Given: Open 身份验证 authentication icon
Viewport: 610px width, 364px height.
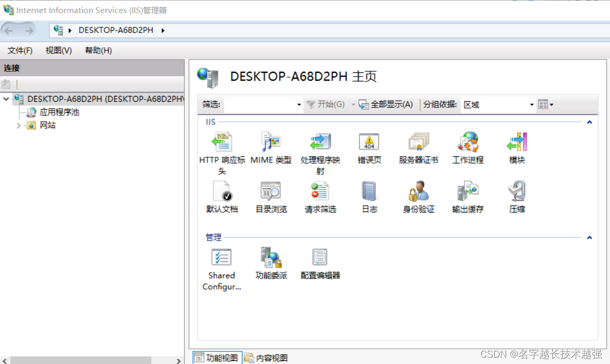Looking at the screenshot, I should tap(419, 191).
